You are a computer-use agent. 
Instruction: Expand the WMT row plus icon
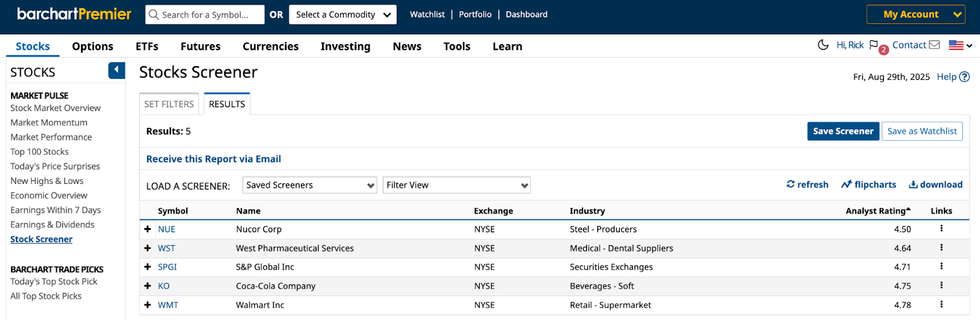click(148, 305)
